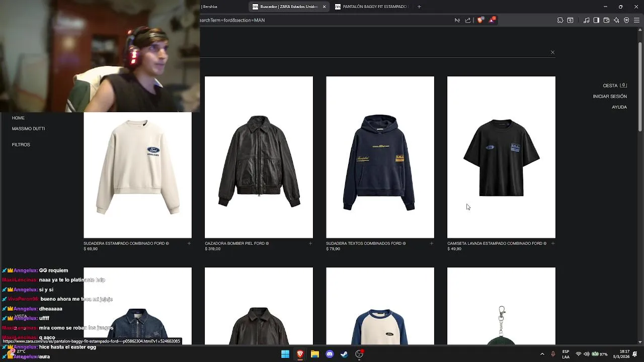Open OBS Studio from taskbar

click(x=359, y=354)
